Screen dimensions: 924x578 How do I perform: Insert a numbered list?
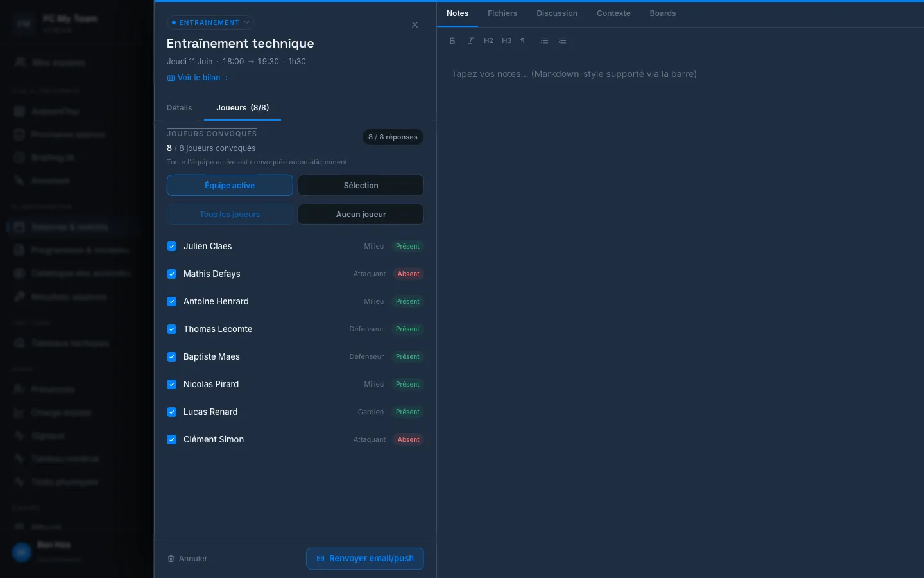tap(562, 40)
